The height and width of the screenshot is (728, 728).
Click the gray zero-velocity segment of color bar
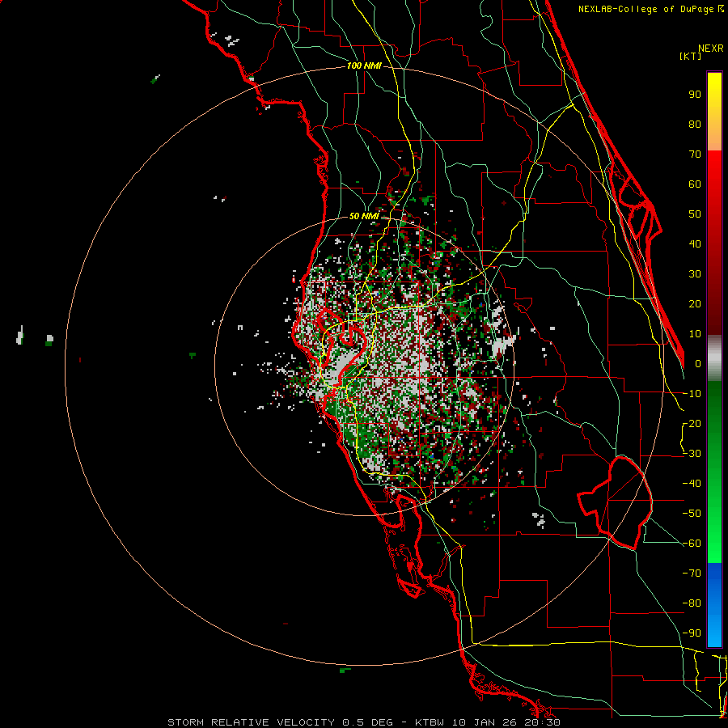pos(714,358)
